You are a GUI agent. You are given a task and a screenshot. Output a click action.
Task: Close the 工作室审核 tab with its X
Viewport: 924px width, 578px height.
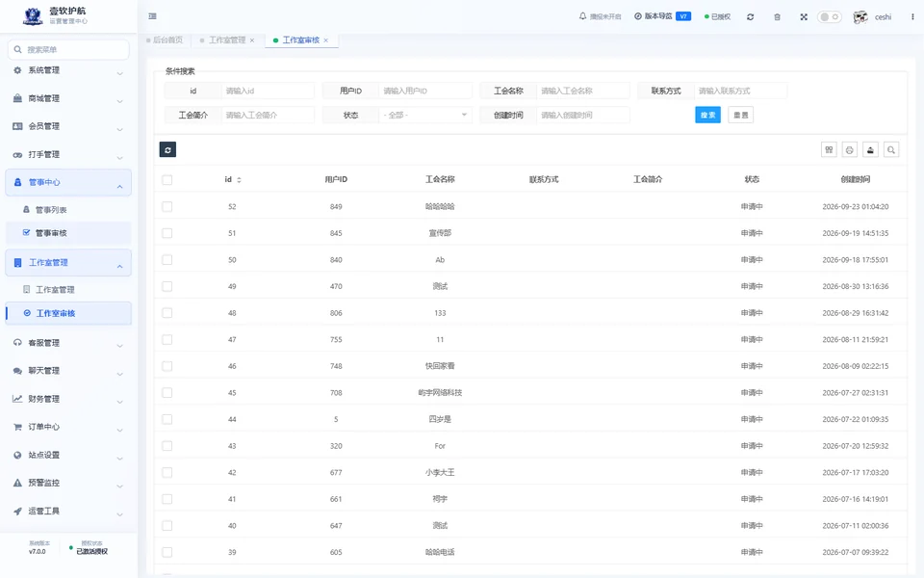pos(326,40)
